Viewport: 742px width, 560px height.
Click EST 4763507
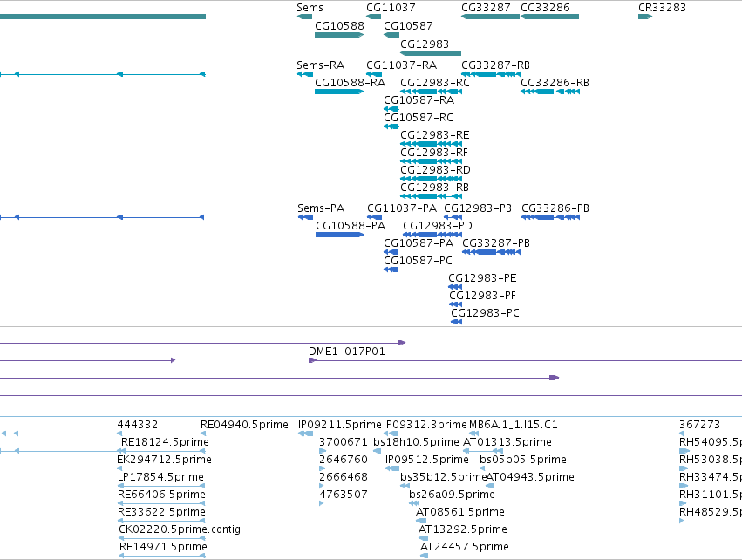[343, 495]
